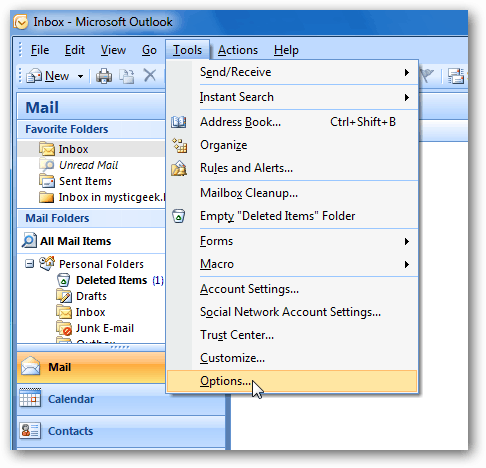Choose Account Settings... menu entry

[x=292, y=289]
